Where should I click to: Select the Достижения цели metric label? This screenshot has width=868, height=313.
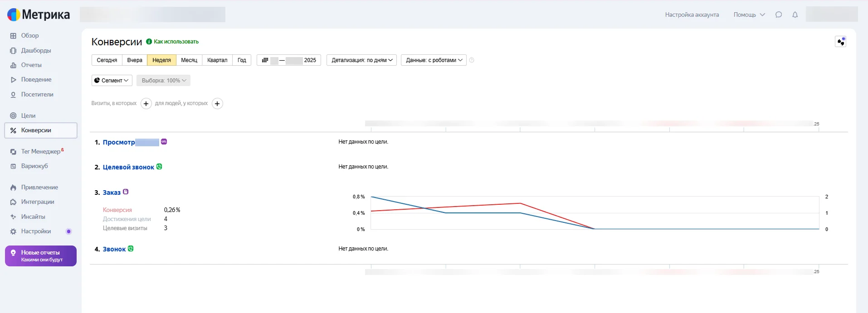coord(127,219)
